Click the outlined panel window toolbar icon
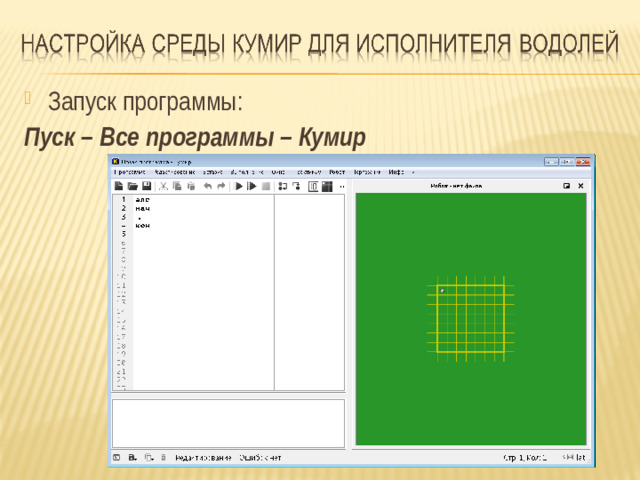Screen dimensions: 640x480 pos(313,186)
